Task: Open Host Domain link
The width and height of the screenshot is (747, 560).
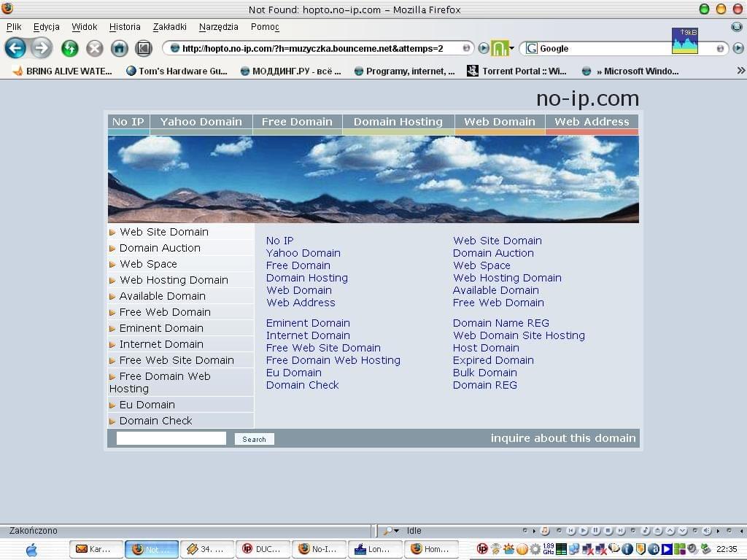Action: (485, 348)
